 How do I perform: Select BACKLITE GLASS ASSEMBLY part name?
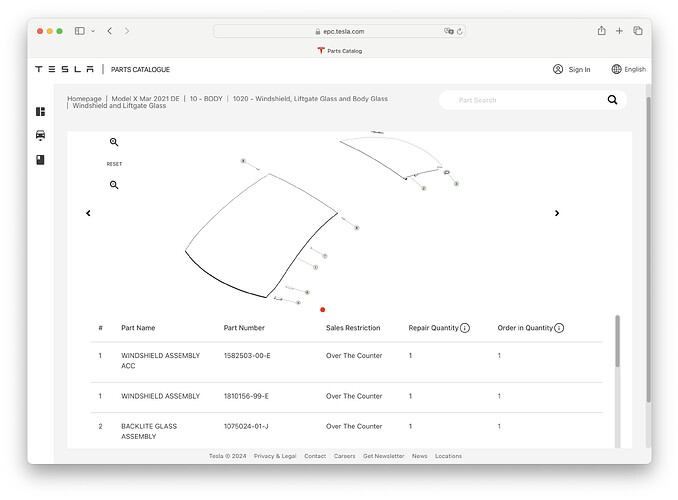point(149,431)
